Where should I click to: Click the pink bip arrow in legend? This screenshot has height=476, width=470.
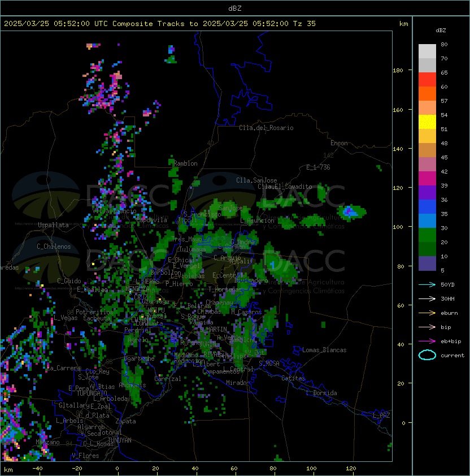tap(427, 327)
